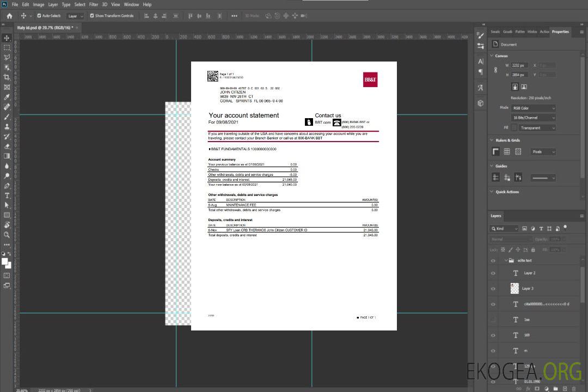Click the foreground/background color swatches
Screen dimensions: 588x392
[x=7, y=264]
